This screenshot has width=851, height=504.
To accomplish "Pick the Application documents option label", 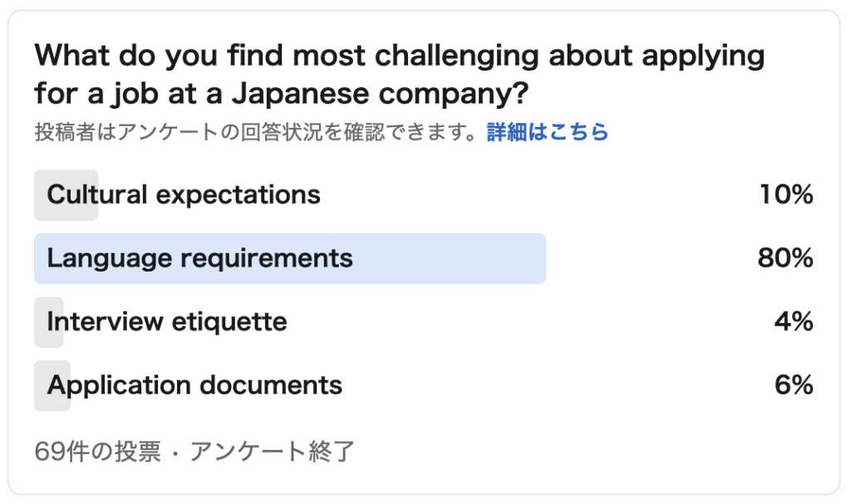I will coord(194,385).
